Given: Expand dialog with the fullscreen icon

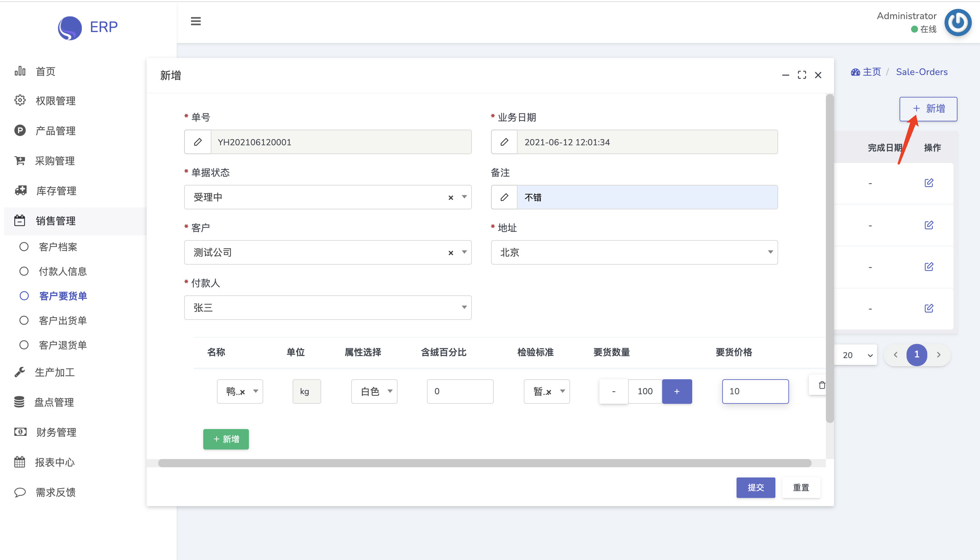Looking at the screenshot, I should pyautogui.click(x=802, y=75).
